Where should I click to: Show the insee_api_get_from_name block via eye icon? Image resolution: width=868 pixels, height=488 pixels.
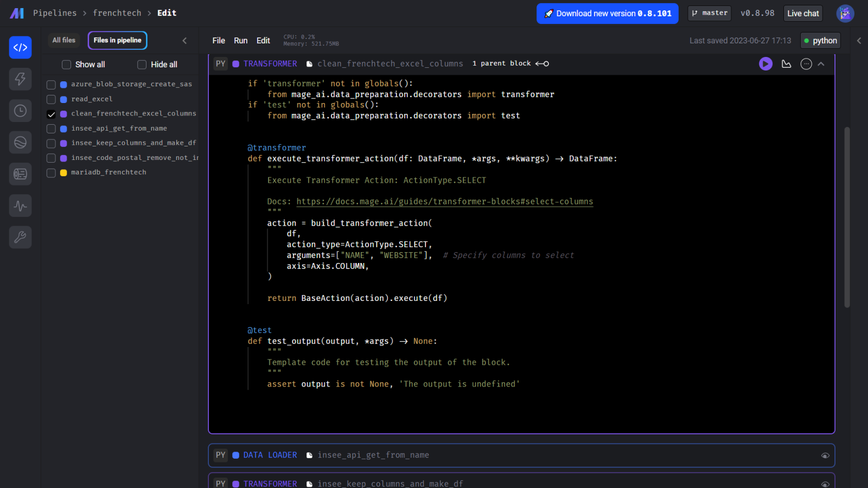tap(825, 455)
